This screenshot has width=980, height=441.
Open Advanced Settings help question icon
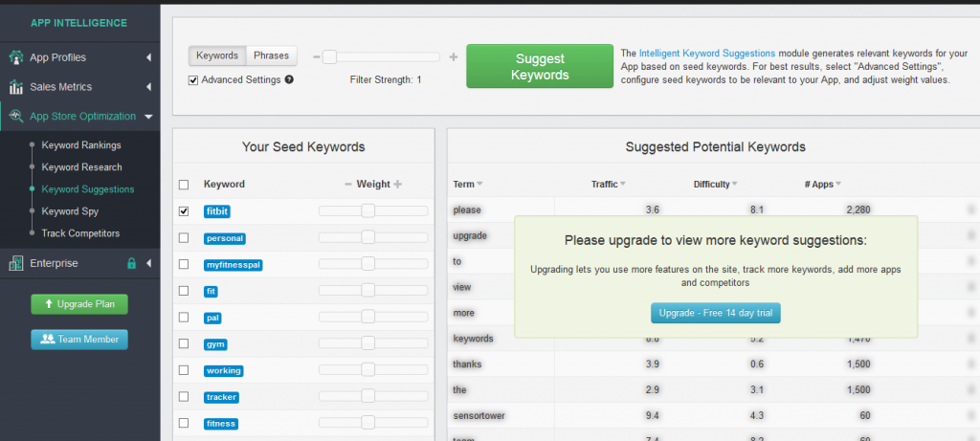coord(289,80)
